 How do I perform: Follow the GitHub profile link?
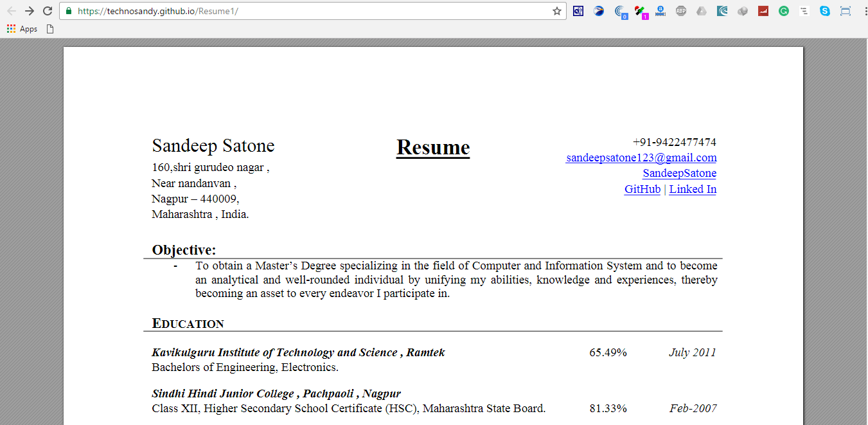(642, 189)
